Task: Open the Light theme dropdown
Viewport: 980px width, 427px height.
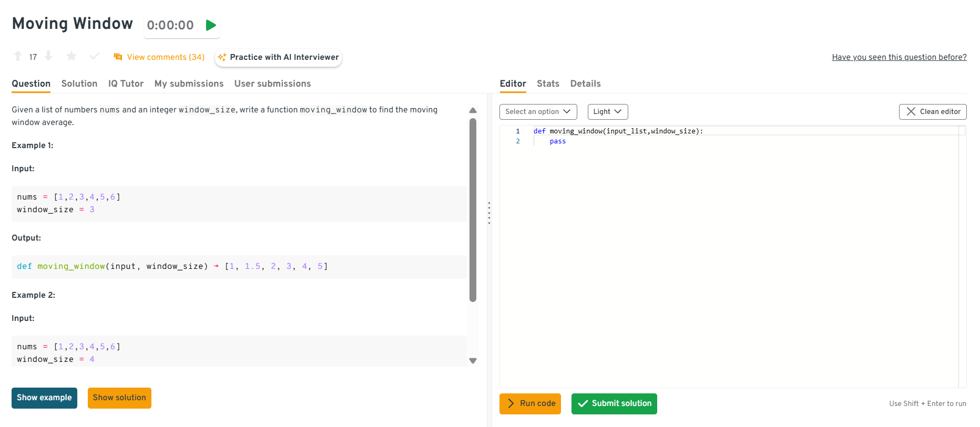Action: tap(607, 112)
